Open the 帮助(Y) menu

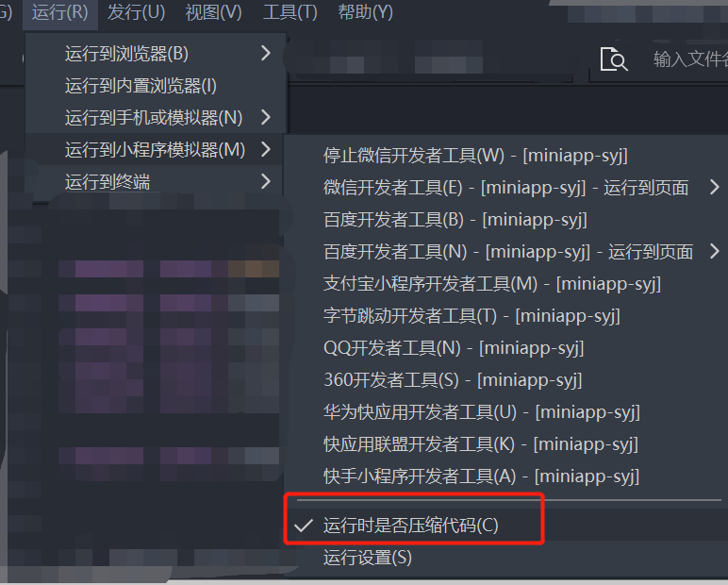365,12
